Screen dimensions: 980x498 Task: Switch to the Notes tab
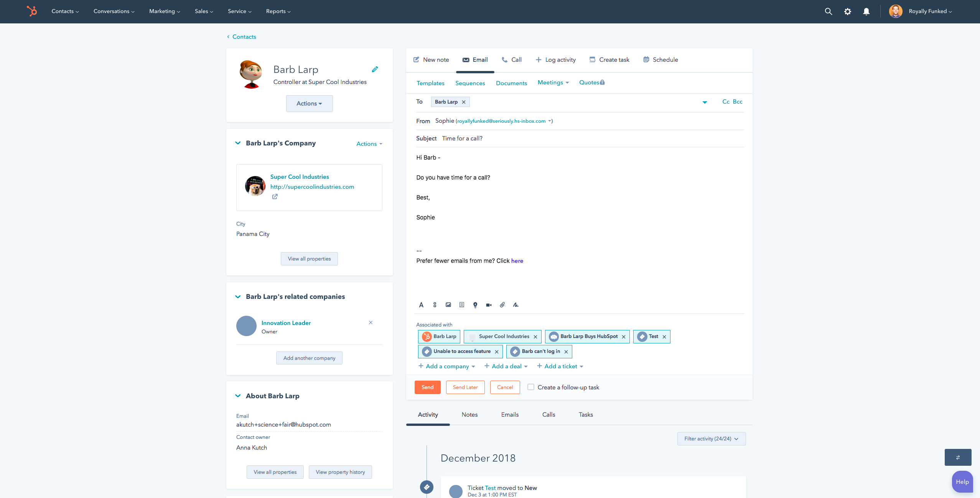469,415
